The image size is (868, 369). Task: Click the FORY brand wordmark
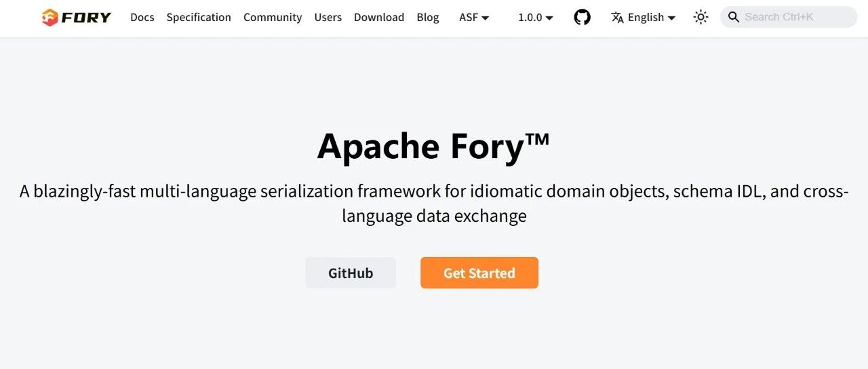pyautogui.click(x=86, y=17)
